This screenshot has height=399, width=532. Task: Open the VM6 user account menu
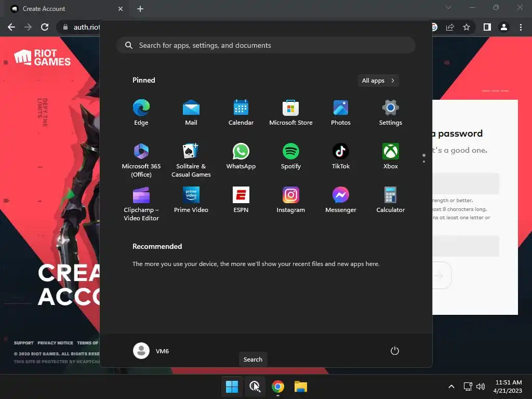[151, 351]
